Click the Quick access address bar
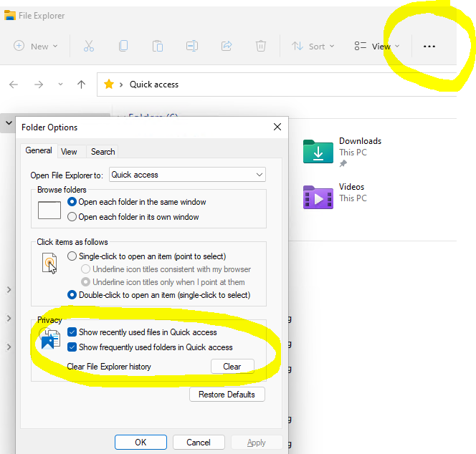476x454 pixels. (x=277, y=84)
